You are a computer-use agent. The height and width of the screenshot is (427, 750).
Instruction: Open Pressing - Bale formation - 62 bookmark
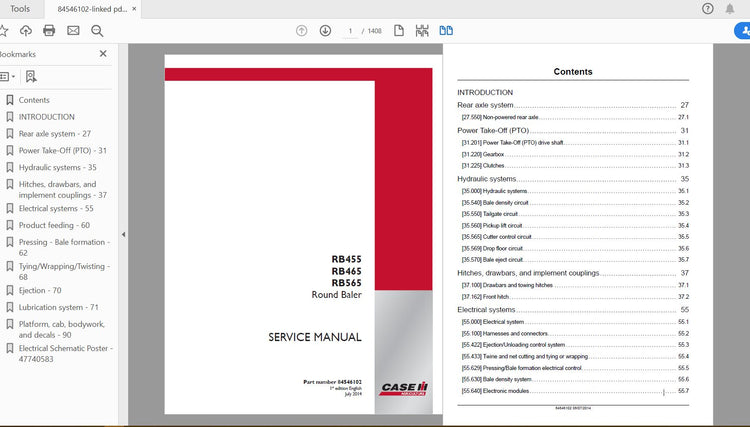coord(64,247)
